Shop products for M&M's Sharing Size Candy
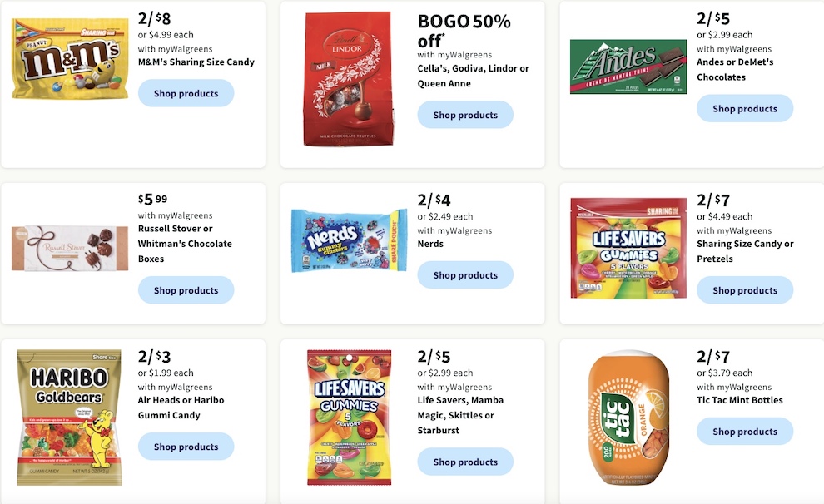This screenshot has width=824, height=504. [x=186, y=93]
